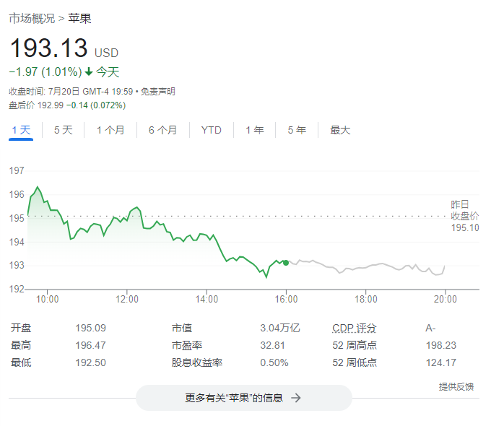Screen dimensions: 504x426
Task: Open the 免责声明 disclaimer link
Action: [157, 92]
